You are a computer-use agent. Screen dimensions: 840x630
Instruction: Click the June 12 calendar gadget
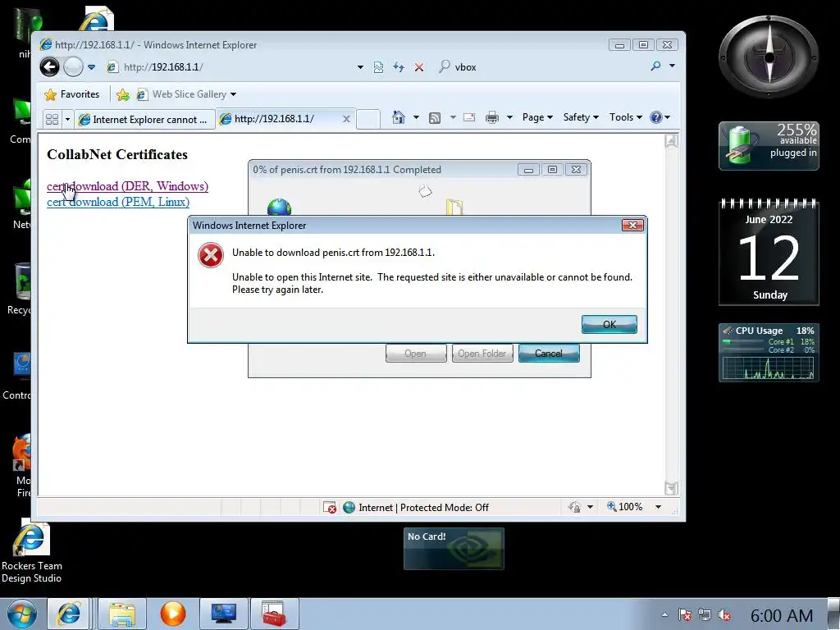pos(769,252)
